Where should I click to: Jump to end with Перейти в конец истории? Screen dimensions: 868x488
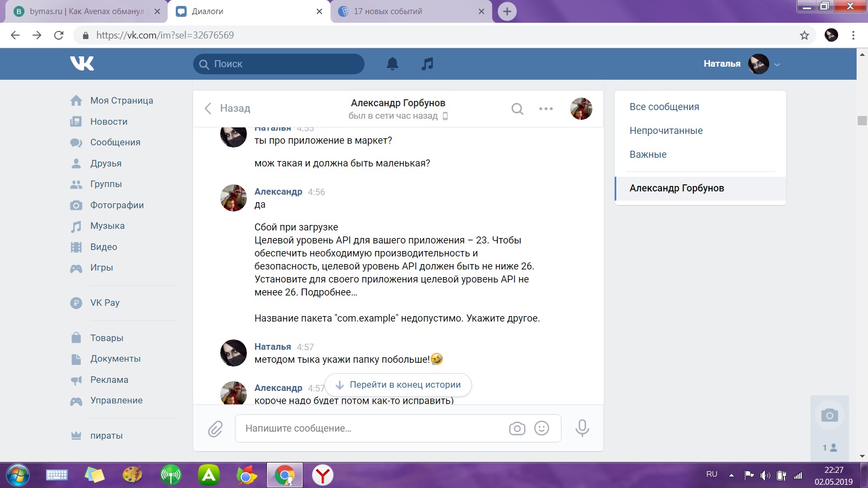[398, 385]
